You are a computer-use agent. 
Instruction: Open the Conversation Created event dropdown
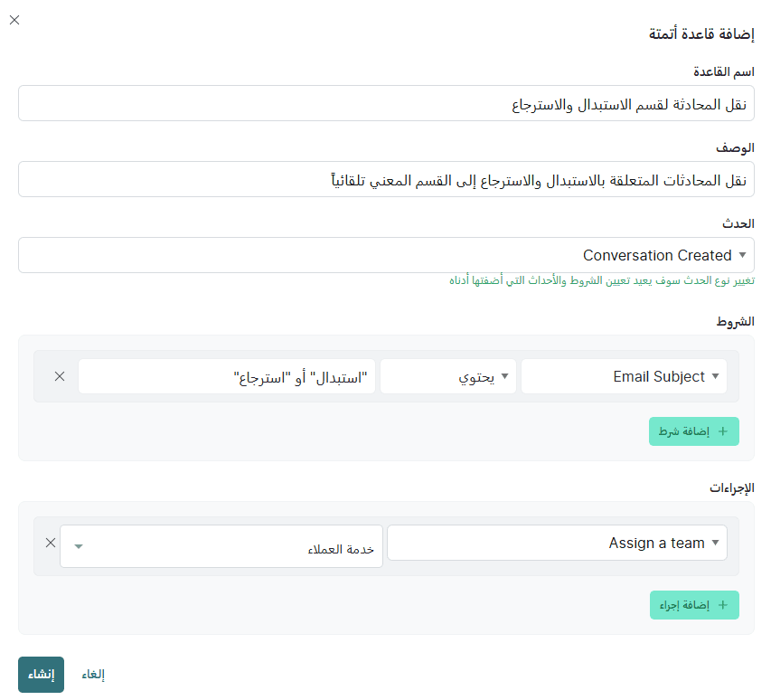click(x=386, y=255)
